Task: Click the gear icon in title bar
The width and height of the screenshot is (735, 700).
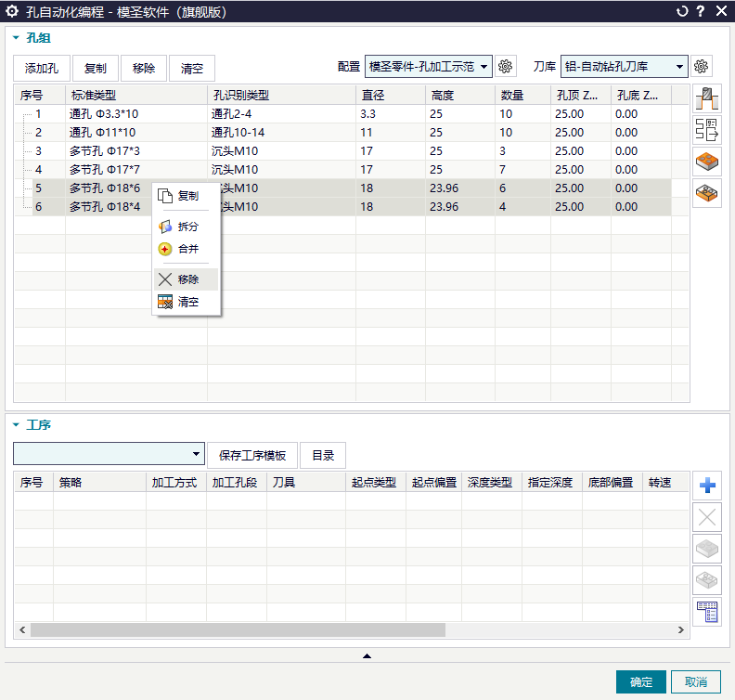Action: (12, 11)
